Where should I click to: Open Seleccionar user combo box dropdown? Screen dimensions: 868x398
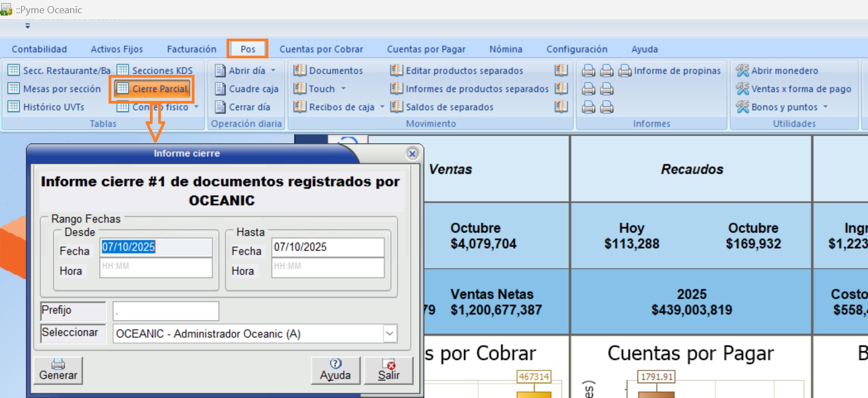tap(390, 334)
